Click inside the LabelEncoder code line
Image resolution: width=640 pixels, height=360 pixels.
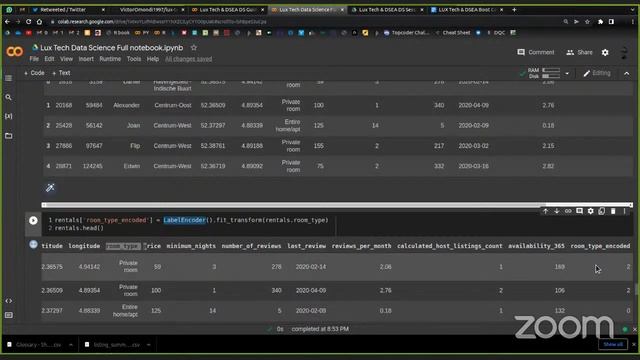(191, 220)
